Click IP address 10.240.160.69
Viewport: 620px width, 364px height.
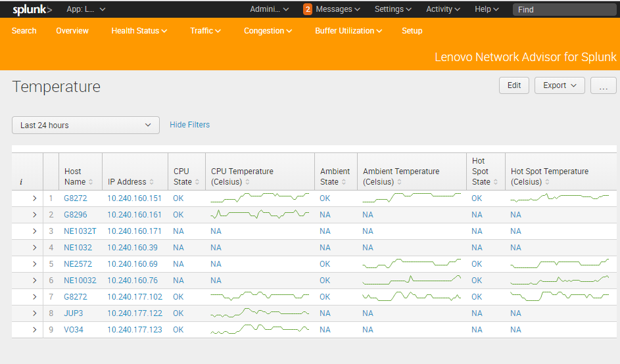132,264
